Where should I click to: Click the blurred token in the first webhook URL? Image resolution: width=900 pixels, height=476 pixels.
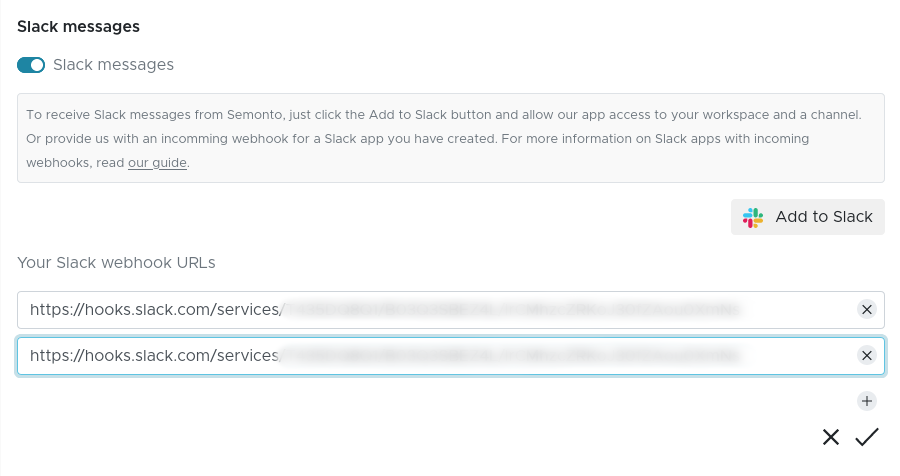pos(510,310)
